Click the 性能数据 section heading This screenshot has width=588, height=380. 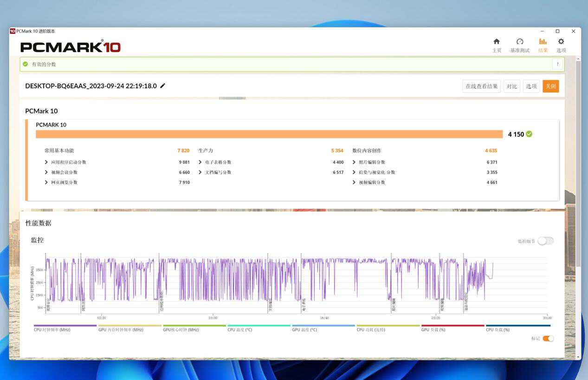click(x=39, y=223)
